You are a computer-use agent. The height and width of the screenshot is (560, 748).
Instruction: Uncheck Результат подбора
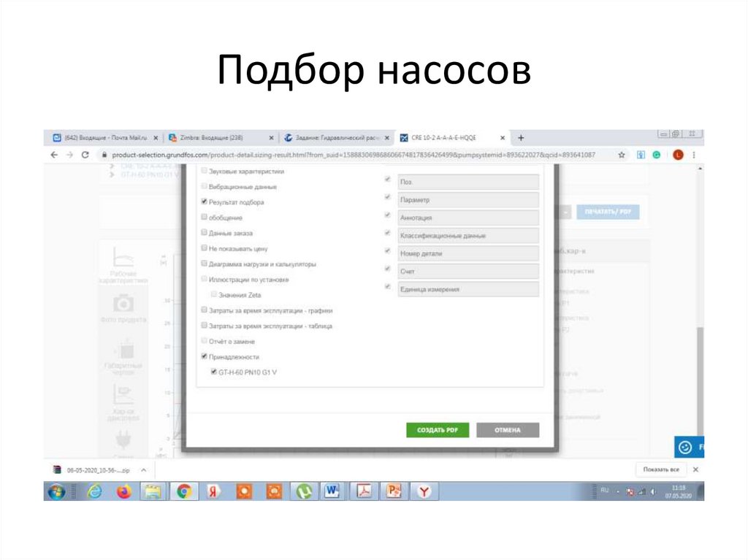[204, 202]
